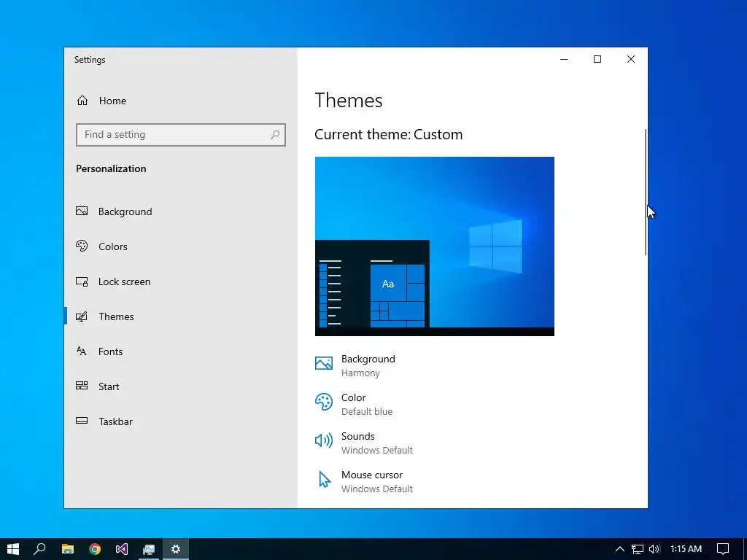The image size is (747, 560).
Task: Close the Settings window
Action: pos(631,59)
